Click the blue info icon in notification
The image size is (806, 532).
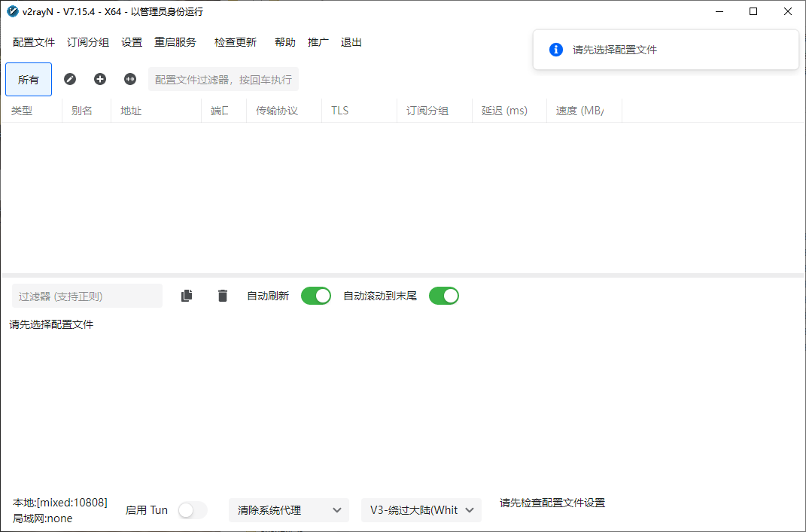coord(556,50)
